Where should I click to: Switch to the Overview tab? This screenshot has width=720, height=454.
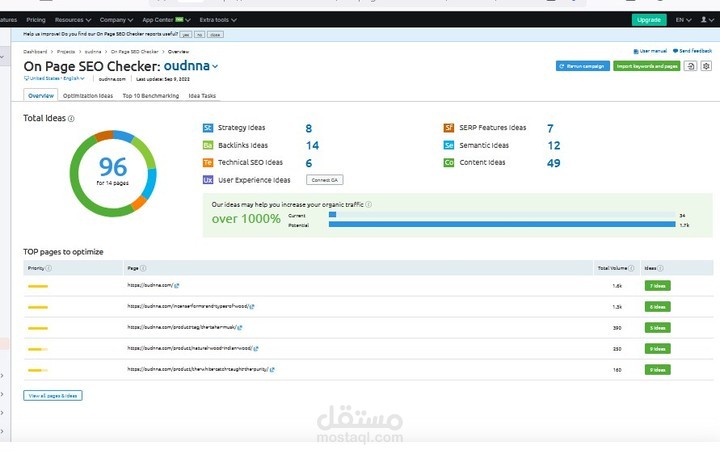point(41,95)
